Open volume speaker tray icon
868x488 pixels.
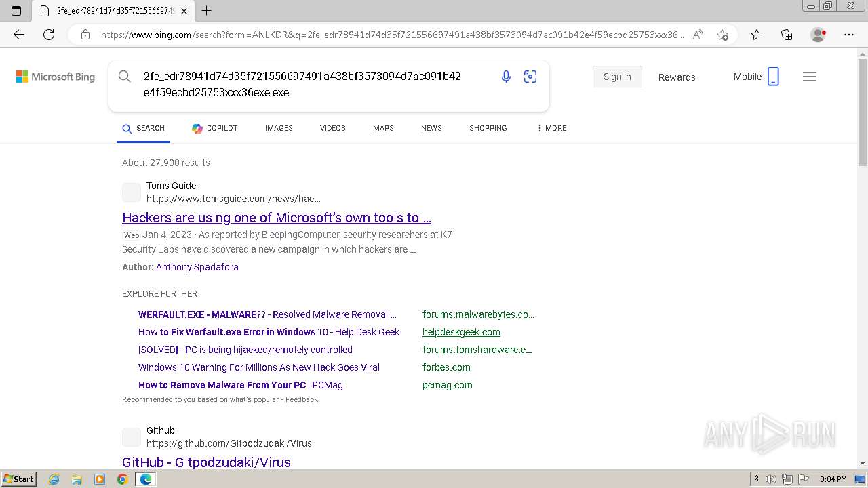pyautogui.click(x=771, y=479)
